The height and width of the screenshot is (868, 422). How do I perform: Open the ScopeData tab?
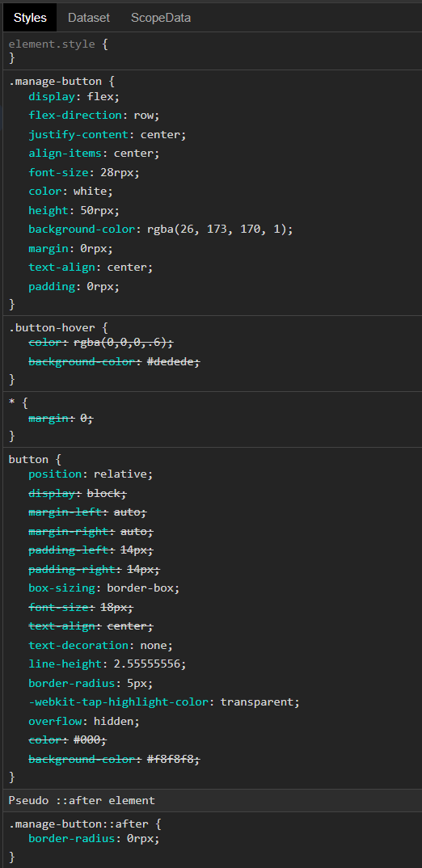[x=161, y=18]
